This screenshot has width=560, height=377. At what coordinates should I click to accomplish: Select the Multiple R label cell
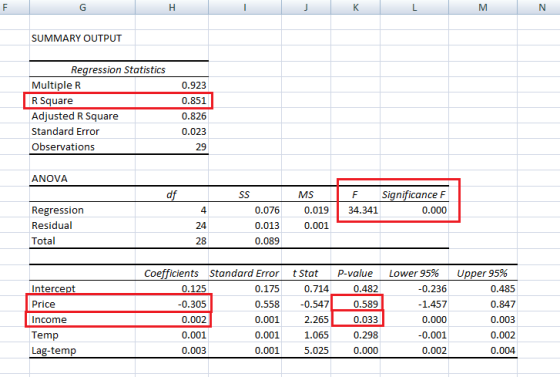point(56,85)
